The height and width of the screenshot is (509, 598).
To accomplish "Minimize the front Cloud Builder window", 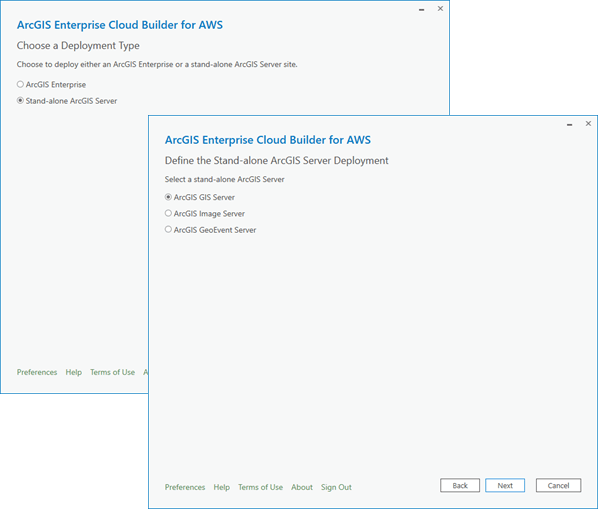I will 569,124.
